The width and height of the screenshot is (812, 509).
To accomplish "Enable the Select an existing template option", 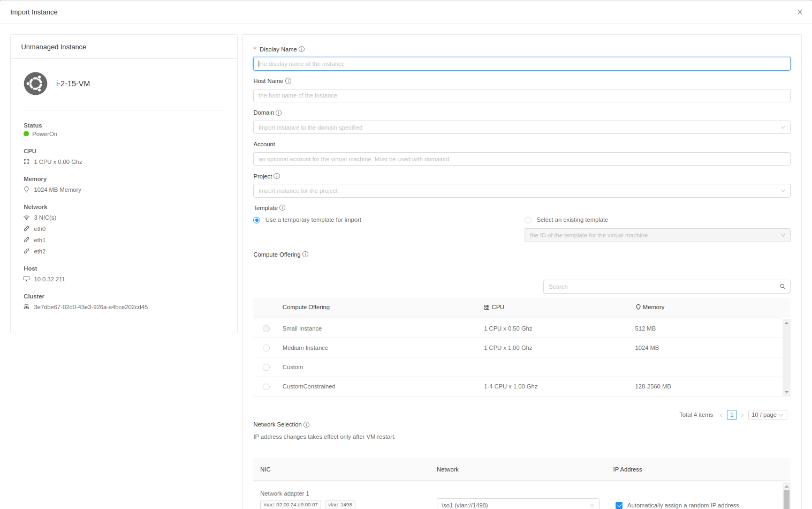I will (528, 220).
